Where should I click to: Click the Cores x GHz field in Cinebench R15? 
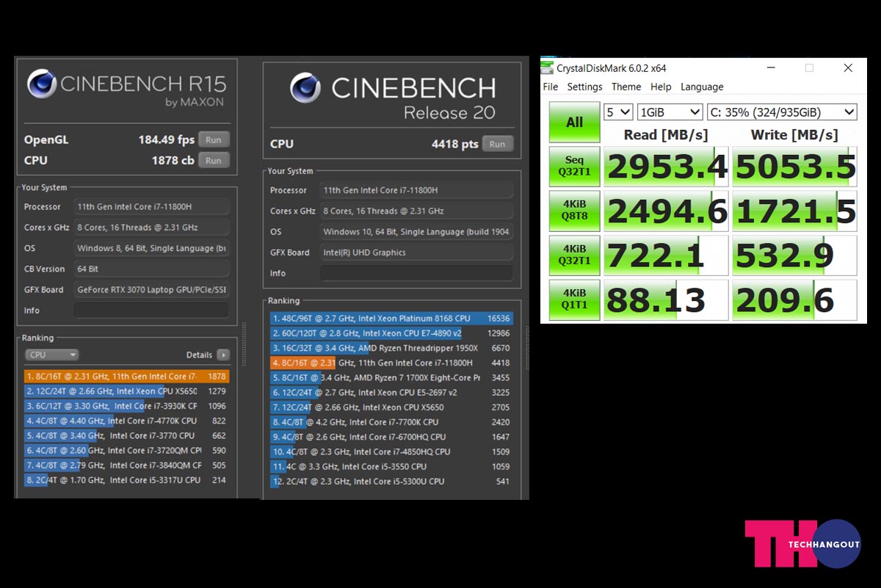[x=151, y=228]
